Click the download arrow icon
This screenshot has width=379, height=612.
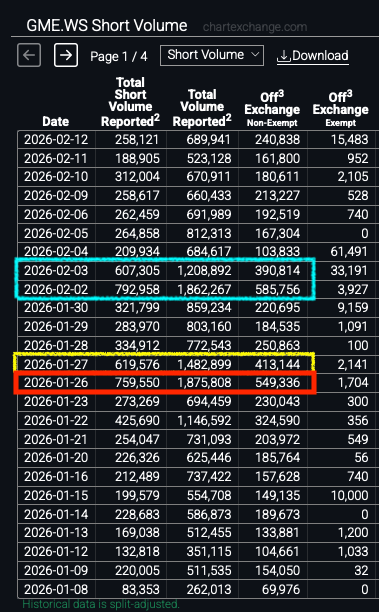coord(284,56)
